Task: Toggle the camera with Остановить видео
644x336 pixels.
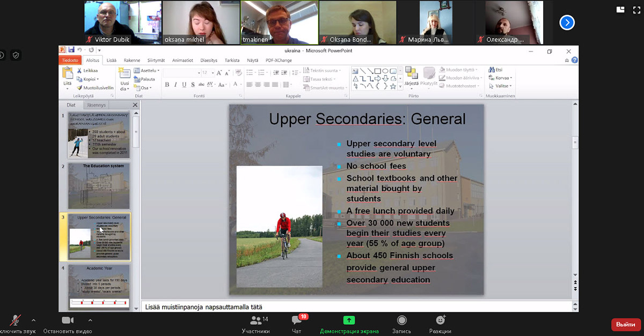Action: click(x=68, y=320)
